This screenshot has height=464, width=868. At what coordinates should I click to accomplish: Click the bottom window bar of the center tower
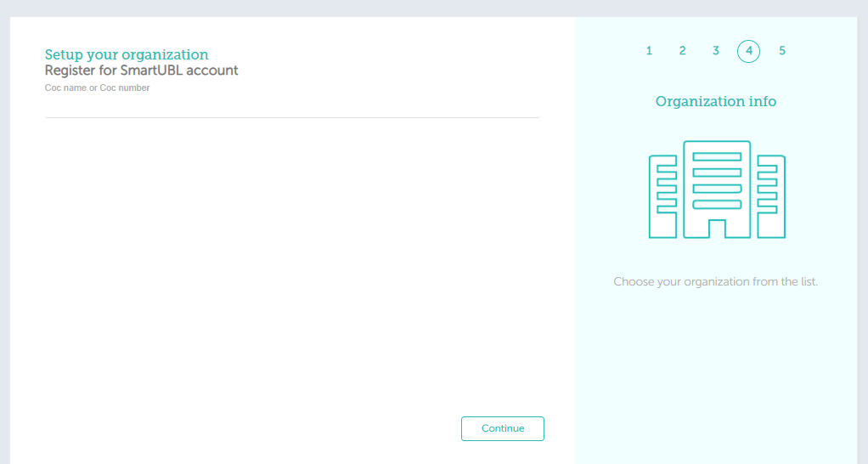717,205
